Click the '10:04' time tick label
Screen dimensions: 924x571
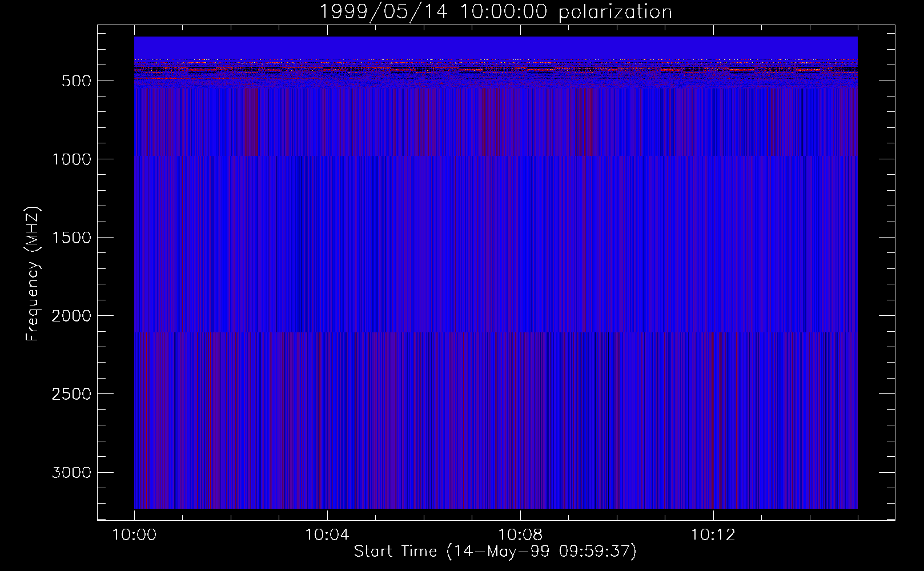[327, 535]
